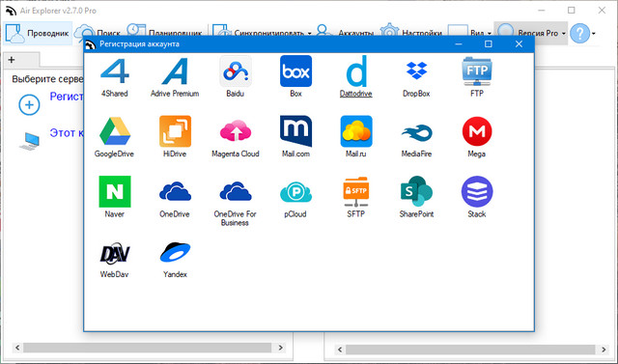Choose the pCloud icon
Viewport: 618px width, 364px height.
coord(295,192)
